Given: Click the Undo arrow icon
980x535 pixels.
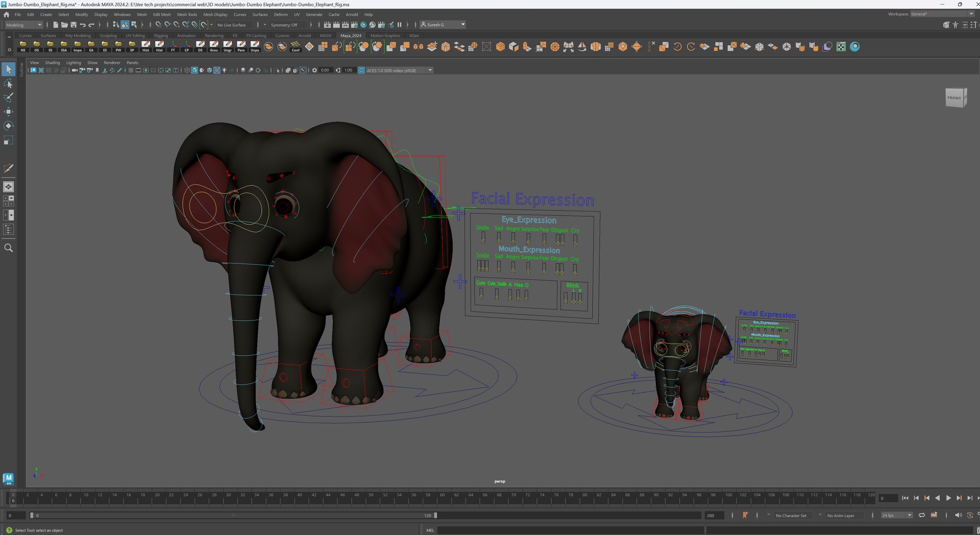Looking at the screenshot, I should tap(83, 25).
